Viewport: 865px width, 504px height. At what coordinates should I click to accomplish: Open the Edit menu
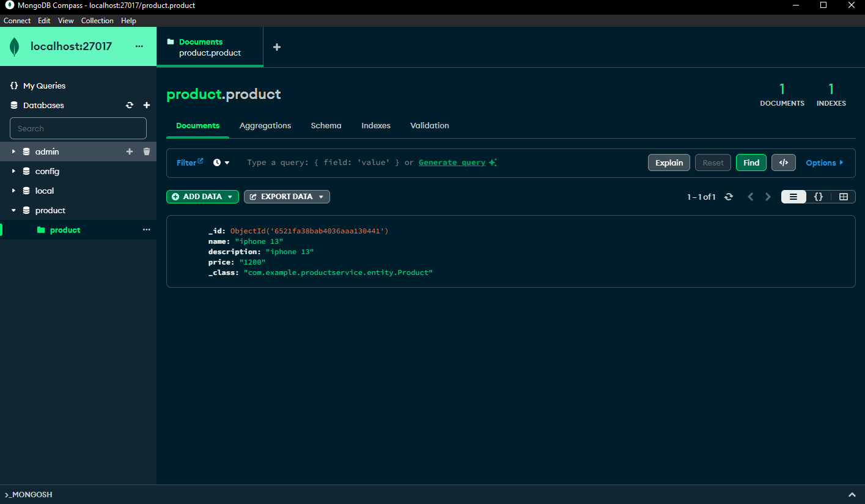44,21
